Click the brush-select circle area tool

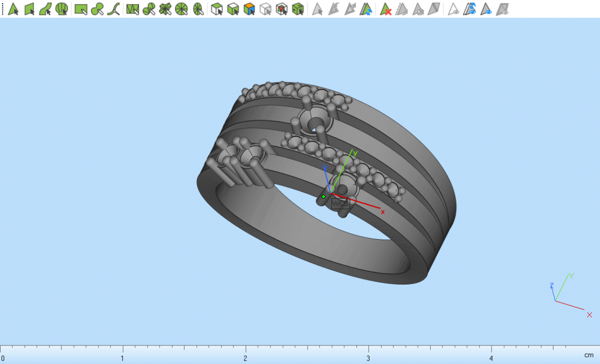pos(61,8)
